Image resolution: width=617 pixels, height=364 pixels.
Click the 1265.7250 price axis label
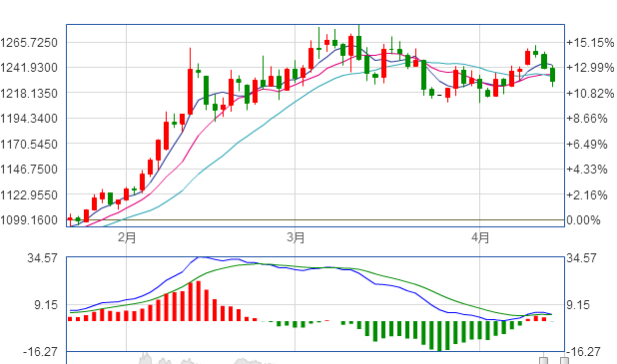(x=29, y=43)
